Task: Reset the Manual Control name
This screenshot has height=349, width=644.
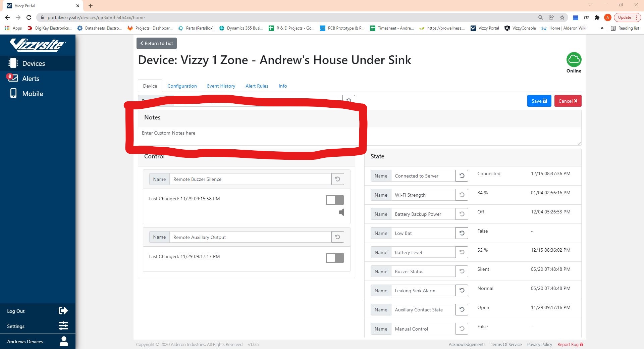Action: (462, 329)
